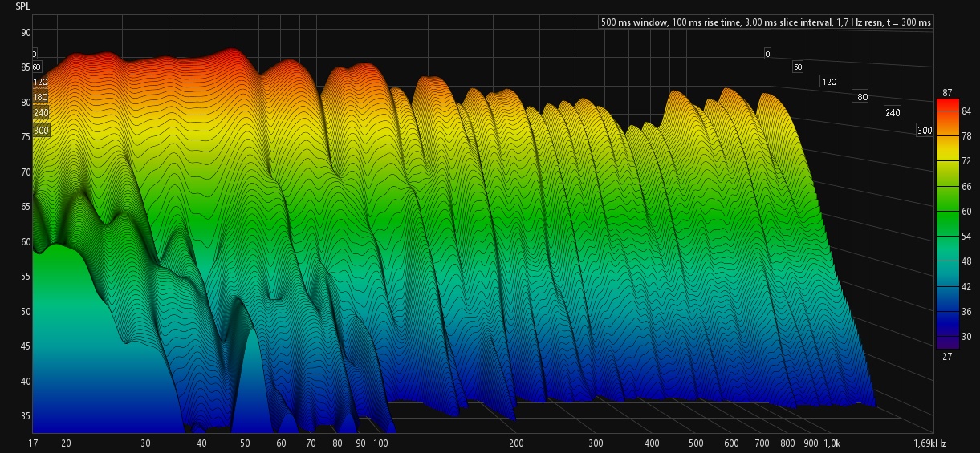Select the 240 ms marker on right time axis
980x453 pixels.
pyautogui.click(x=892, y=113)
